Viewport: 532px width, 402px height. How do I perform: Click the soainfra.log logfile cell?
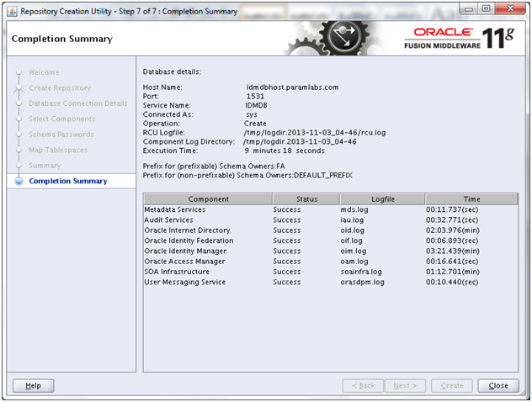pyautogui.click(x=361, y=272)
